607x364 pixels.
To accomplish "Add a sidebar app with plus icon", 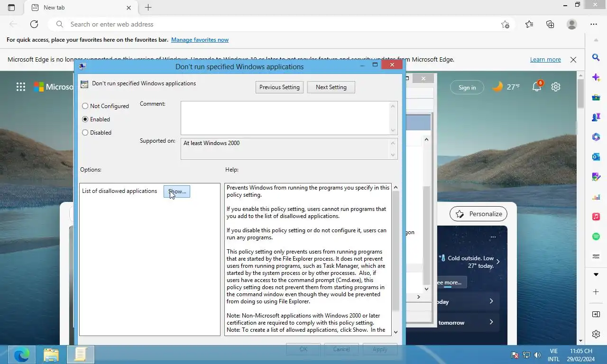I will click(596, 291).
